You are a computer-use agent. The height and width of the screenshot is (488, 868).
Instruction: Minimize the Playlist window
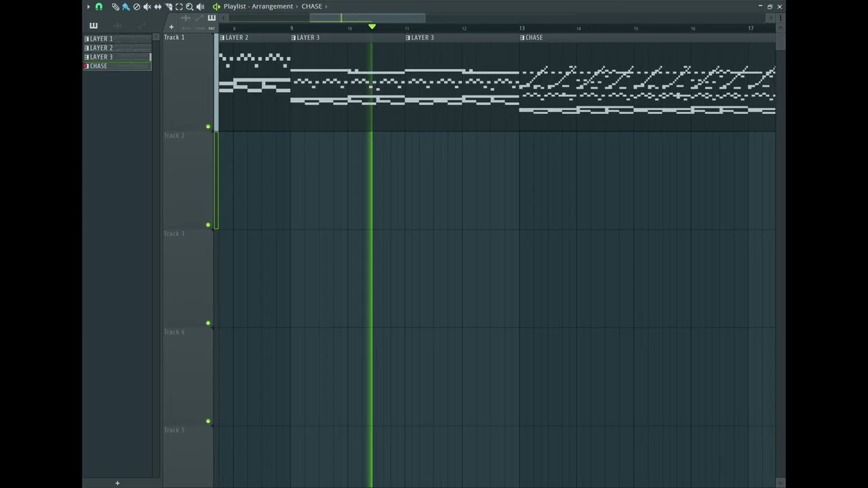(x=759, y=6)
